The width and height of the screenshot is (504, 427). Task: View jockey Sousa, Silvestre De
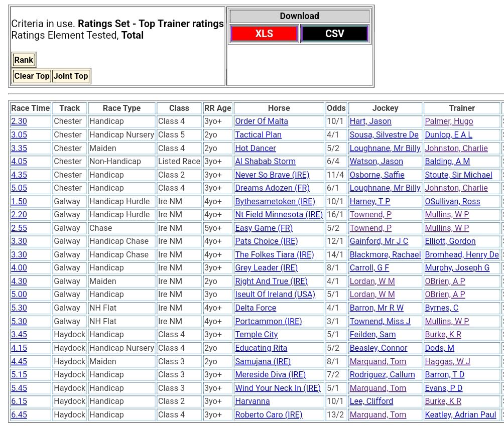tap(384, 135)
